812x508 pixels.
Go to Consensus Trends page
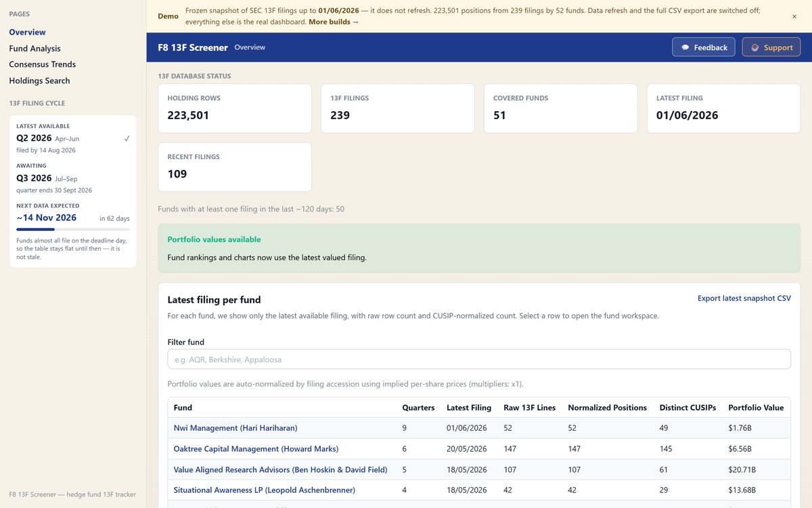[x=42, y=64]
